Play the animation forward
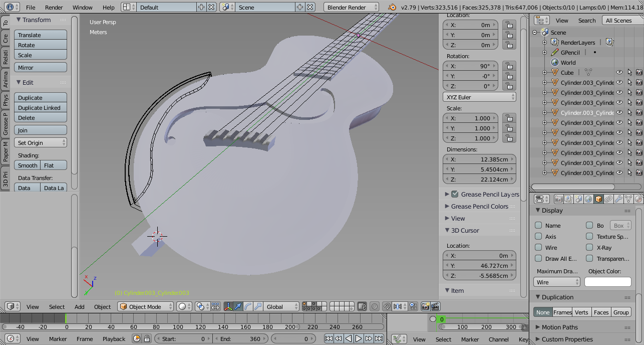The height and width of the screenshot is (345, 644). point(359,339)
